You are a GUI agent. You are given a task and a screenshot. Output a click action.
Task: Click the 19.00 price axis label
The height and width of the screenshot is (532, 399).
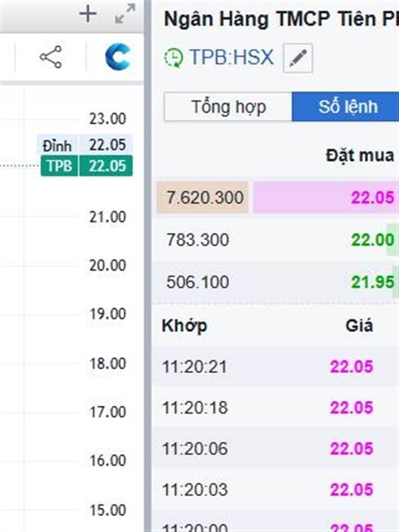pos(108,314)
